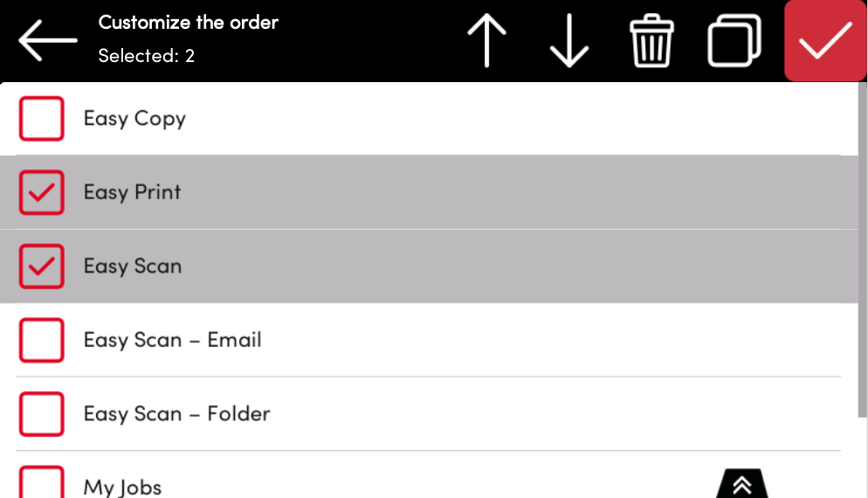Viewport: 868px width, 498px height.
Task: Tap the My Jobs label
Action: coord(122,487)
